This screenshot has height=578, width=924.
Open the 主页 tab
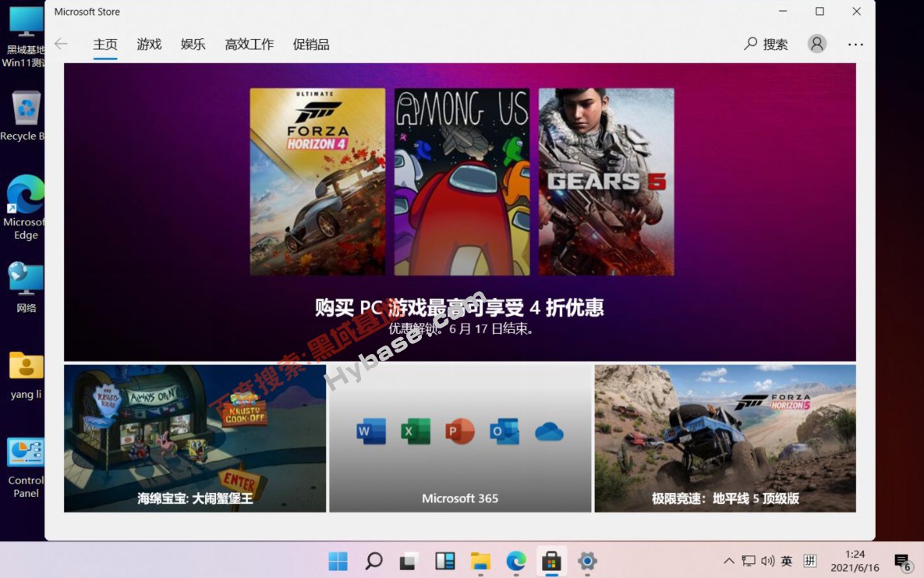(105, 44)
